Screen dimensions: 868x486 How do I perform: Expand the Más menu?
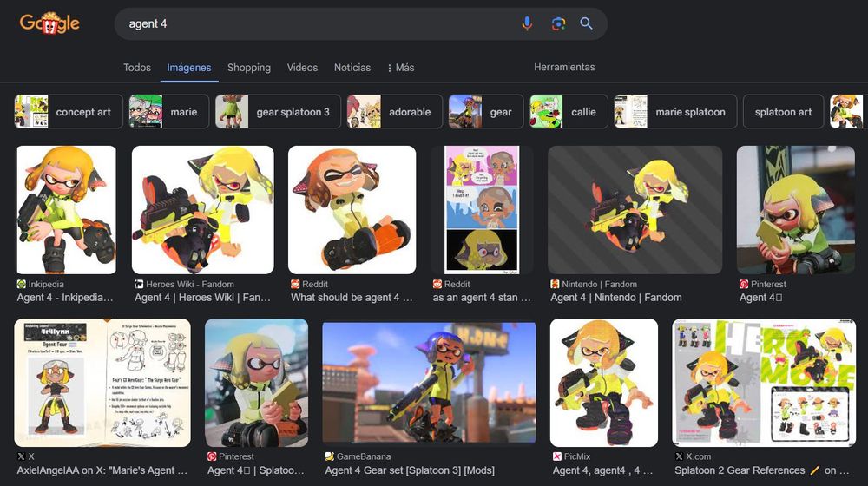(401, 68)
